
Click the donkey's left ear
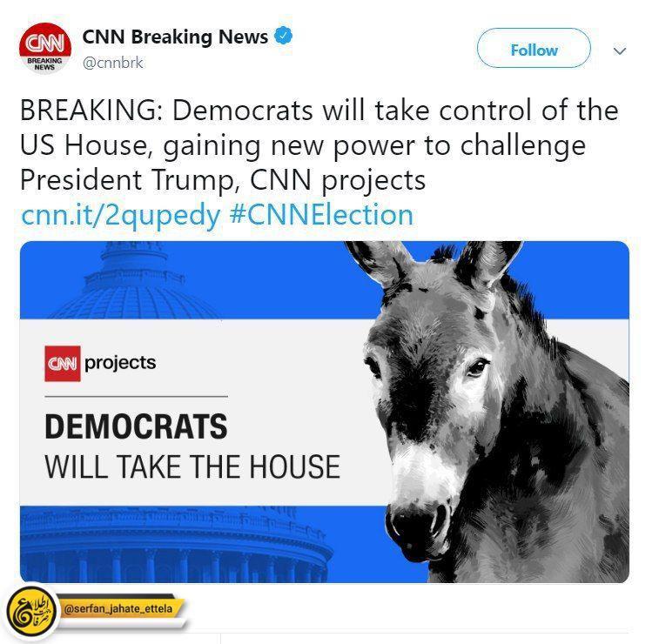coord(379,262)
